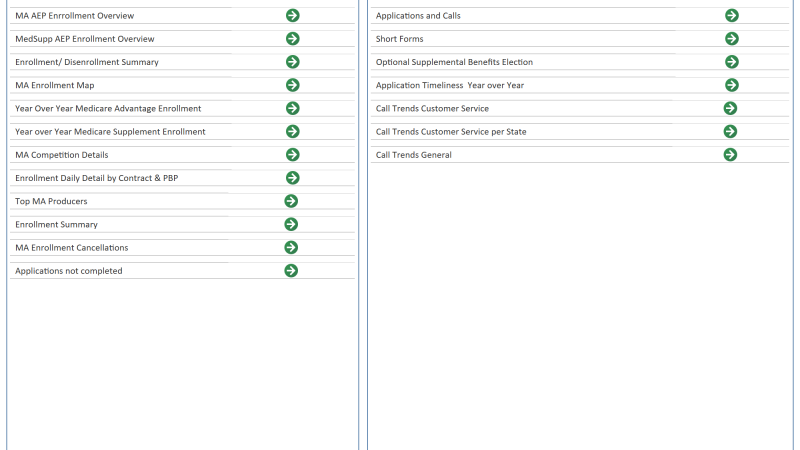The width and height of the screenshot is (800, 450).
Task: Click the green arrow beside MA AEP Enrollment Overview
Action: click(x=292, y=15)
